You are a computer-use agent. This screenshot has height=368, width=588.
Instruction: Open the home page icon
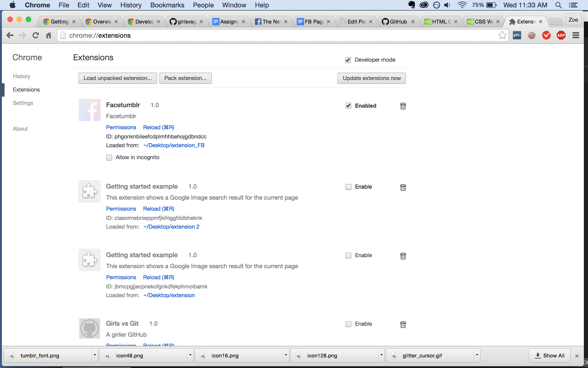49,35
